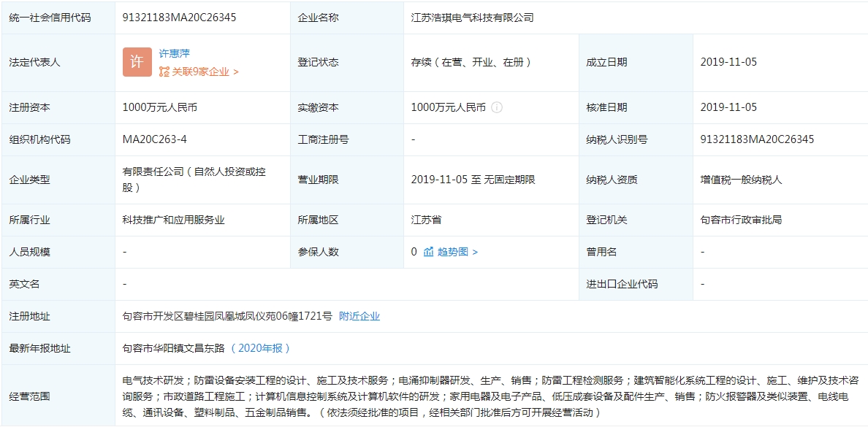Viewport: 868px width, 427px height.
Task: Click the unified credit code 91321183MA20C26345 in top row
Action: 179,17
